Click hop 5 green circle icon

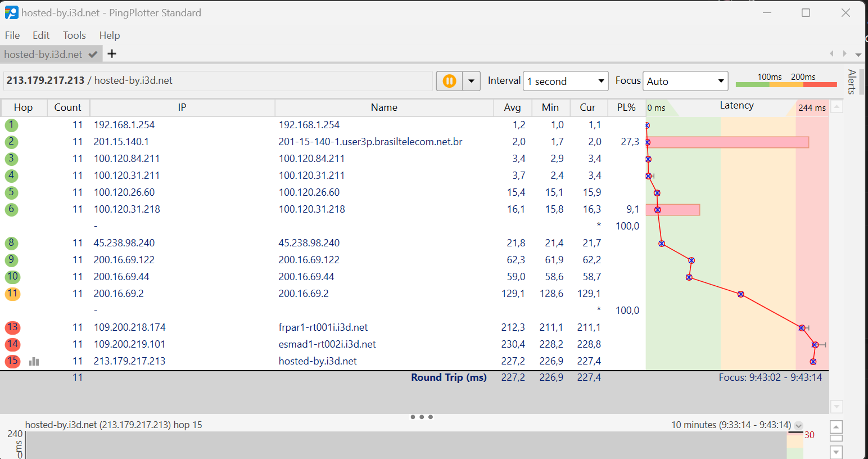click(x=11, y=192)
